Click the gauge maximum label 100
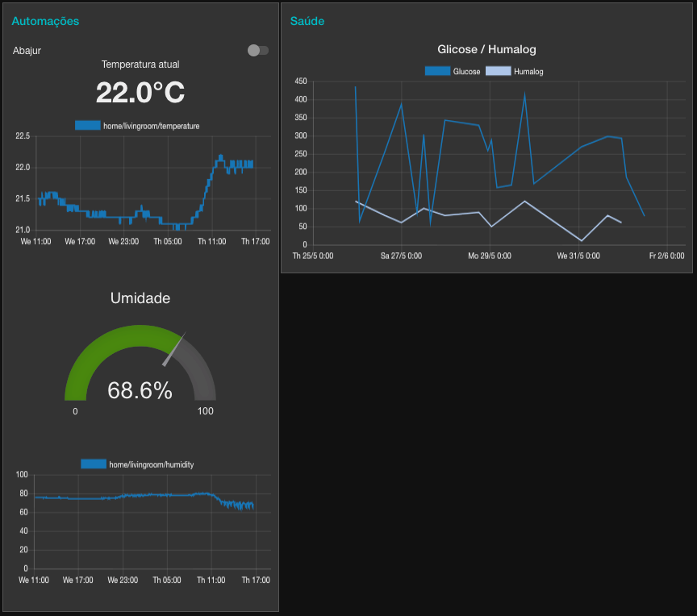The width and height of the screenshot is (697, 616). click(206, 411)
